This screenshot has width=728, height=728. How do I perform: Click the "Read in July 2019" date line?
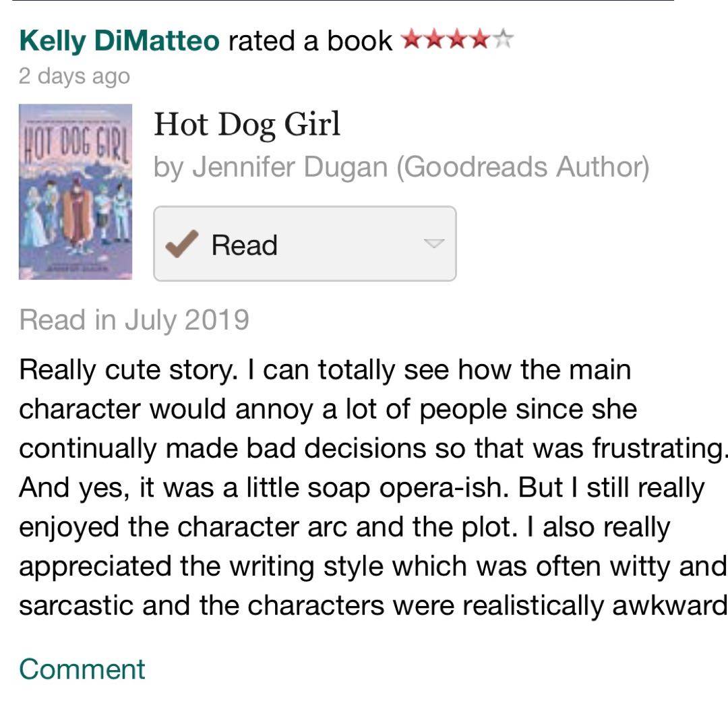[134, 320]
